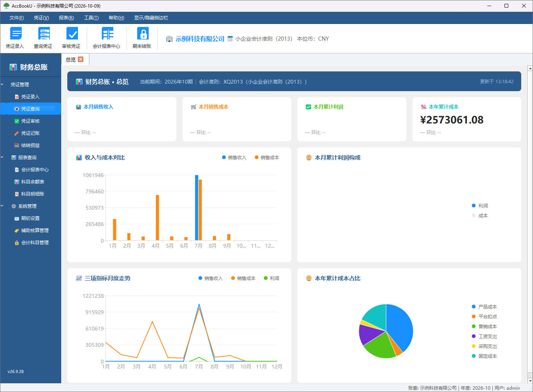Screen dimensions: 533x392
Task: Toggle 产品成本 legend in cost pie chart
Action: pos(484,307)
